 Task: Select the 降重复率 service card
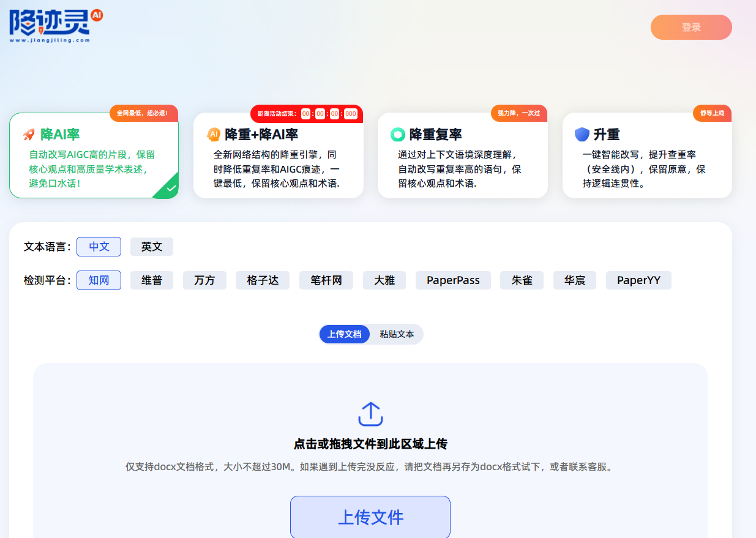(x=463, y=155)
